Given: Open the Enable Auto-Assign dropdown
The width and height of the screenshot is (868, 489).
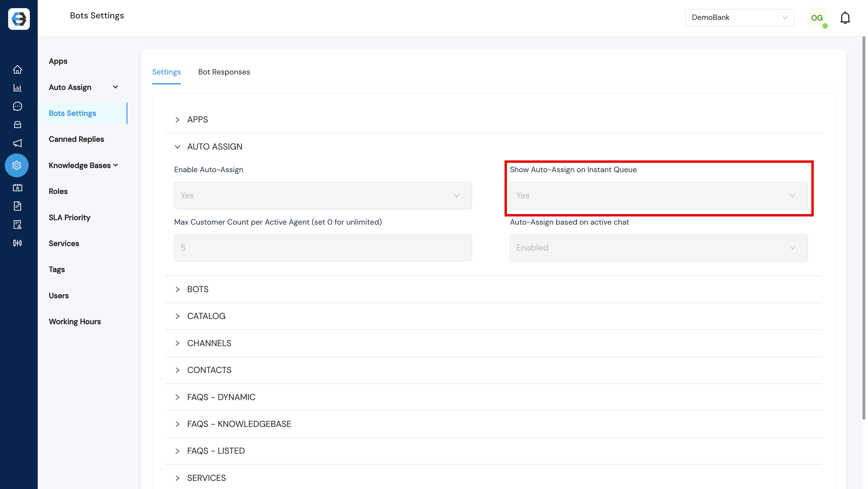Looking at the screenshot, I should pyautogui.click(x=323, y=196).
